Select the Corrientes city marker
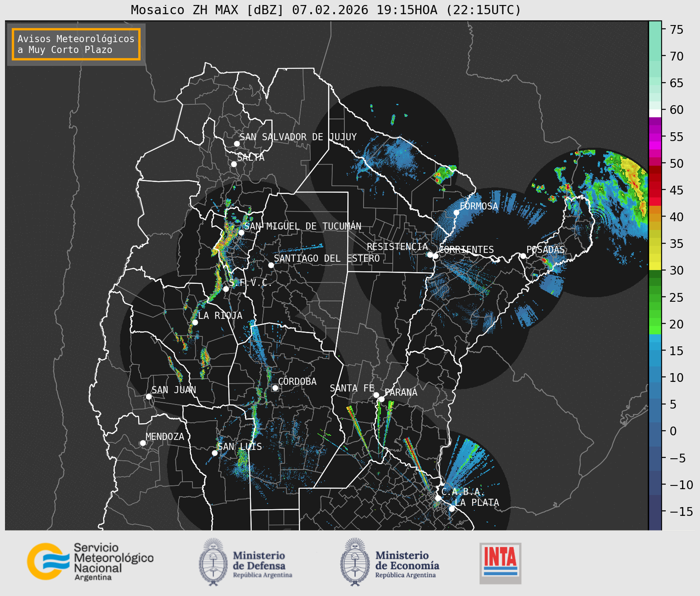This screenshot has width=700, height=596. (435, 256)
